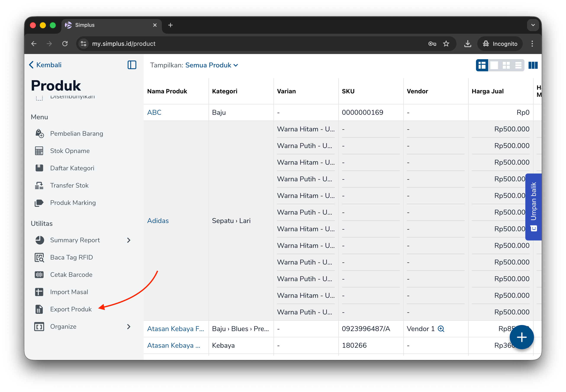Click the Export Produk document icon

tap(39, 309)
